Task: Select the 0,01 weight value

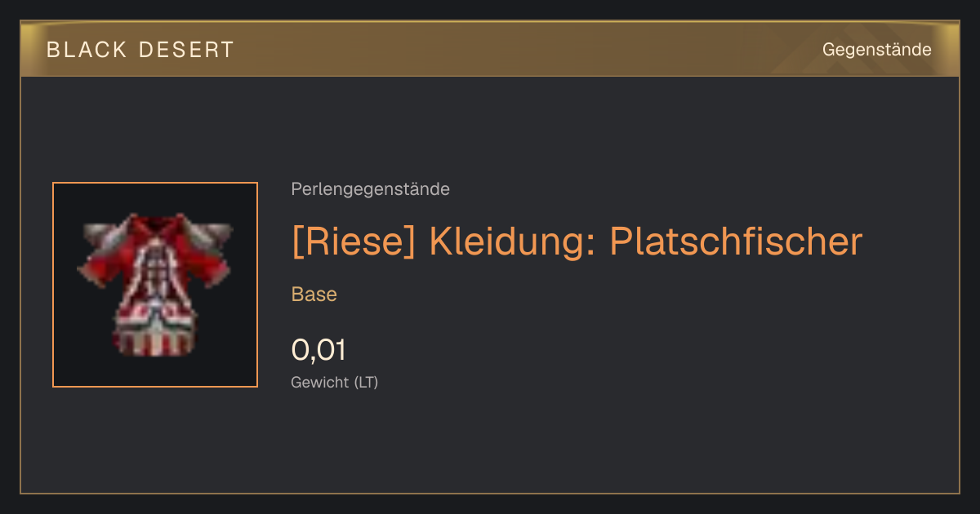Action: (318, 350)
